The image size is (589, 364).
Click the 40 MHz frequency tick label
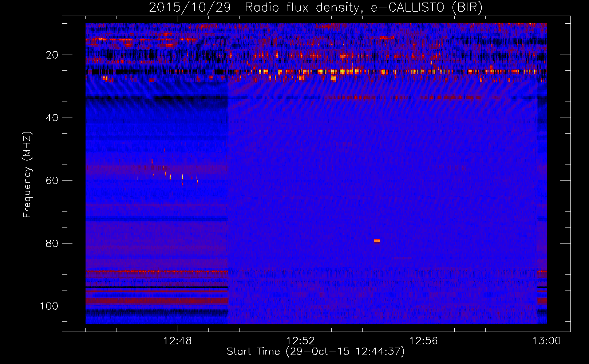pos(52,118)
